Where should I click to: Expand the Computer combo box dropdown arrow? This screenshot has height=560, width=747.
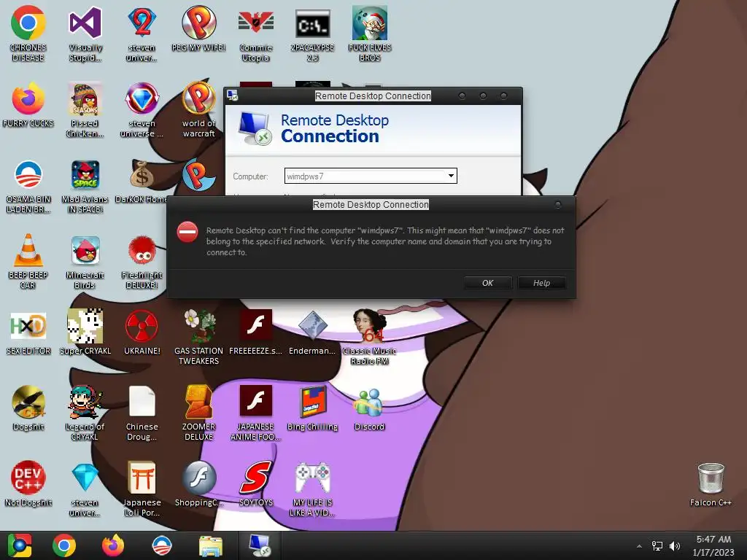click(x=451, y=176)
